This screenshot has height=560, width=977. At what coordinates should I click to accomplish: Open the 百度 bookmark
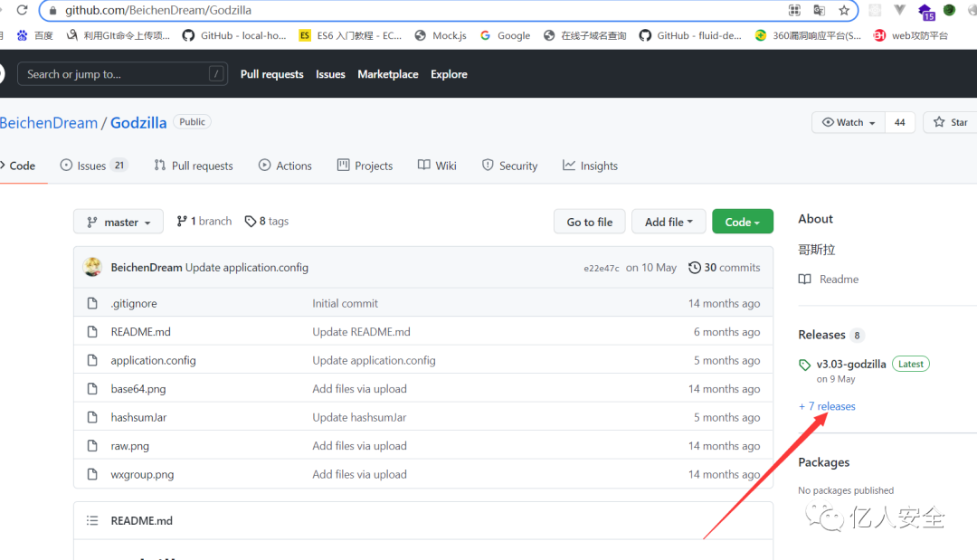tap(35, 35)
